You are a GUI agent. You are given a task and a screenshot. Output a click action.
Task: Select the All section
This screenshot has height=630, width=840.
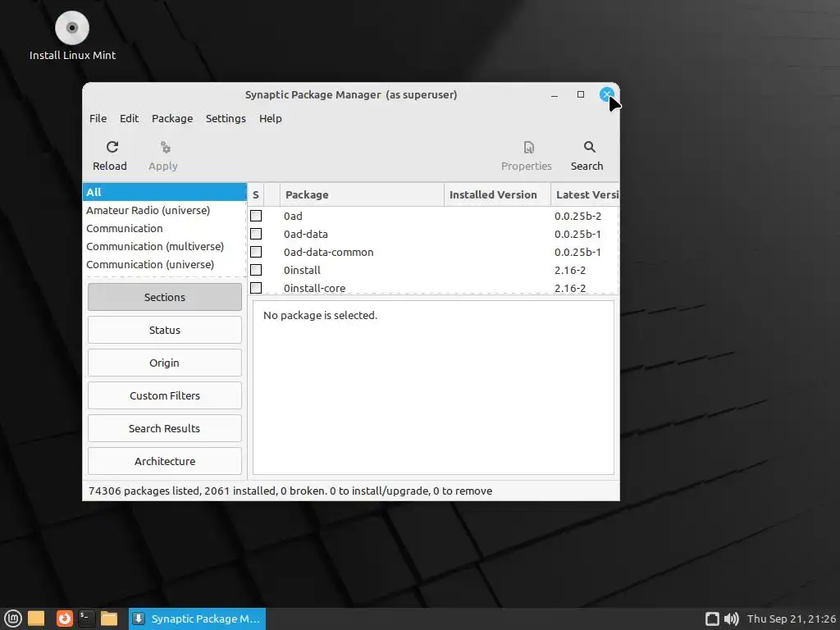pos(164,192)
